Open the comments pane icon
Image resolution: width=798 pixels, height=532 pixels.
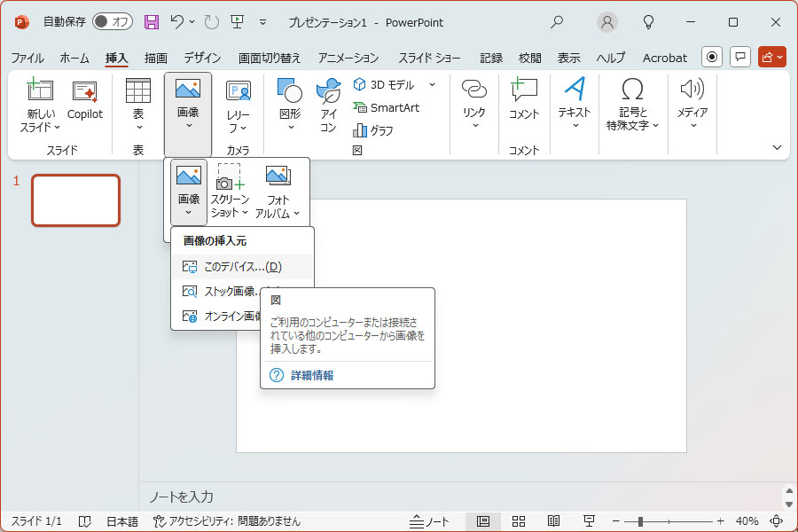tap(740, 57)
